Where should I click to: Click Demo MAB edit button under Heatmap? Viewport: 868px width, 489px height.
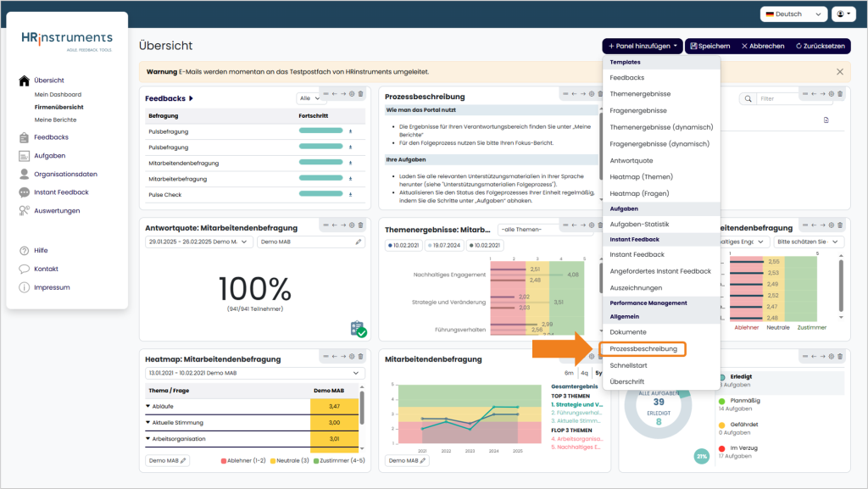168,461
